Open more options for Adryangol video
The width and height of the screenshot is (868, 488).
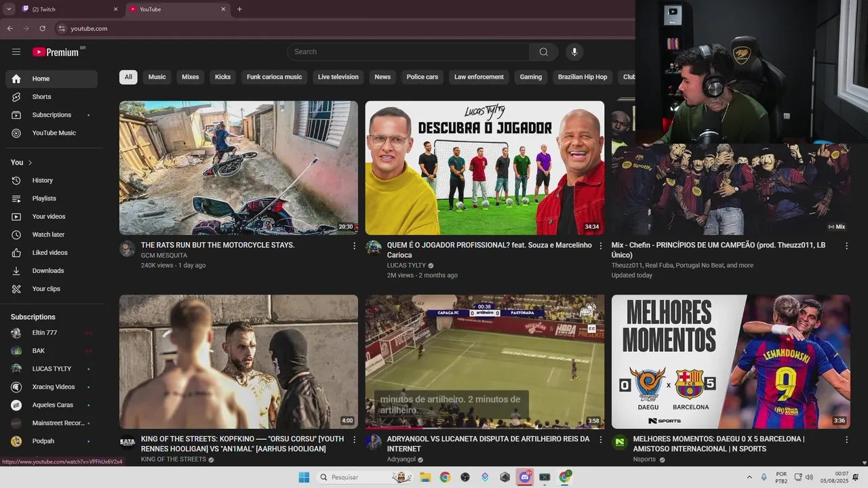[600, 440]
